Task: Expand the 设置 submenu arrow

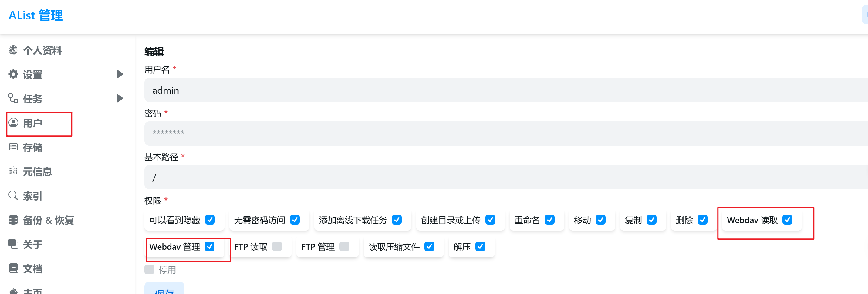Action: [x=120, y=74]
